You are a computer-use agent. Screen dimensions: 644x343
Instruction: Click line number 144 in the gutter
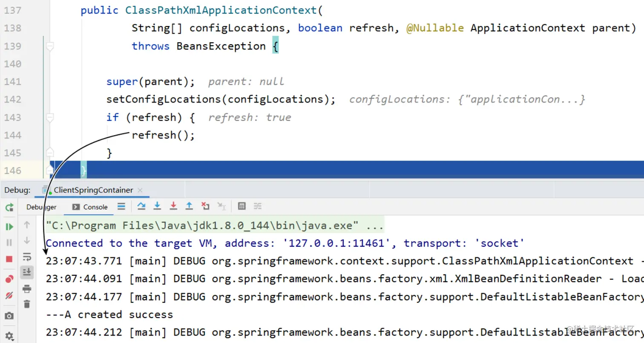(x=13, y=135)
